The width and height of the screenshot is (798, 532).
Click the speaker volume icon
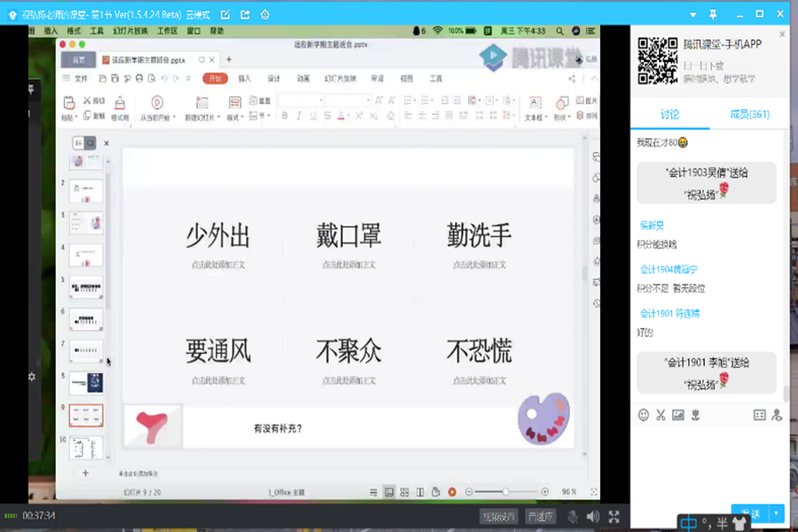click(592, 516)
